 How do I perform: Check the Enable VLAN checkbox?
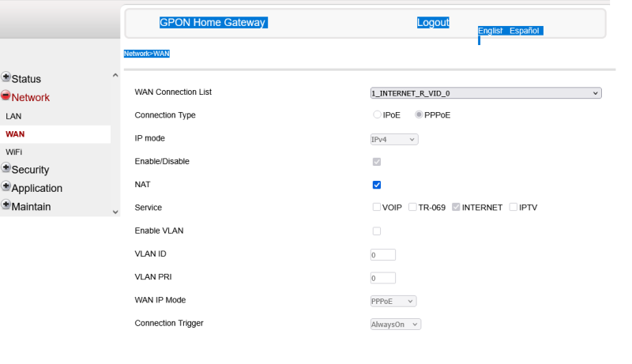[377, 231]
